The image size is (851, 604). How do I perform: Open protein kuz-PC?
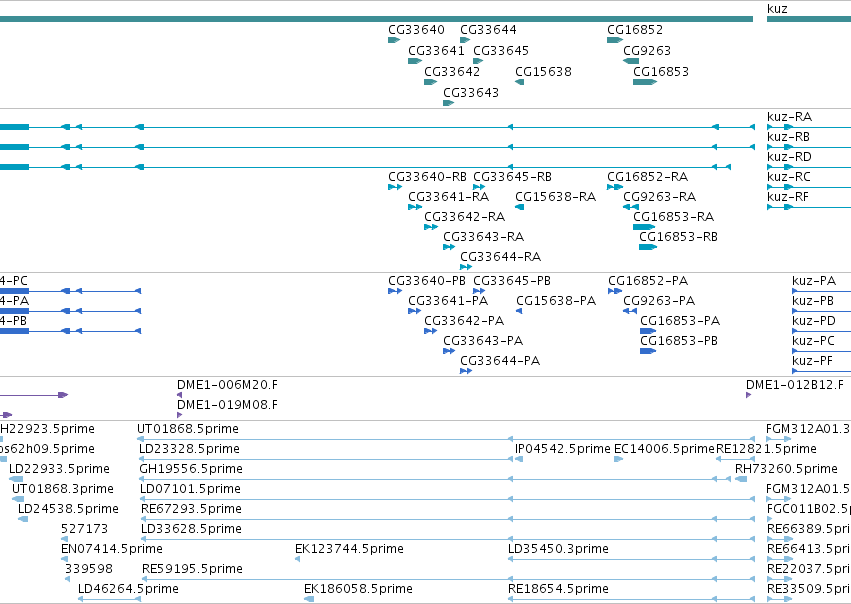tap(814, 341)
